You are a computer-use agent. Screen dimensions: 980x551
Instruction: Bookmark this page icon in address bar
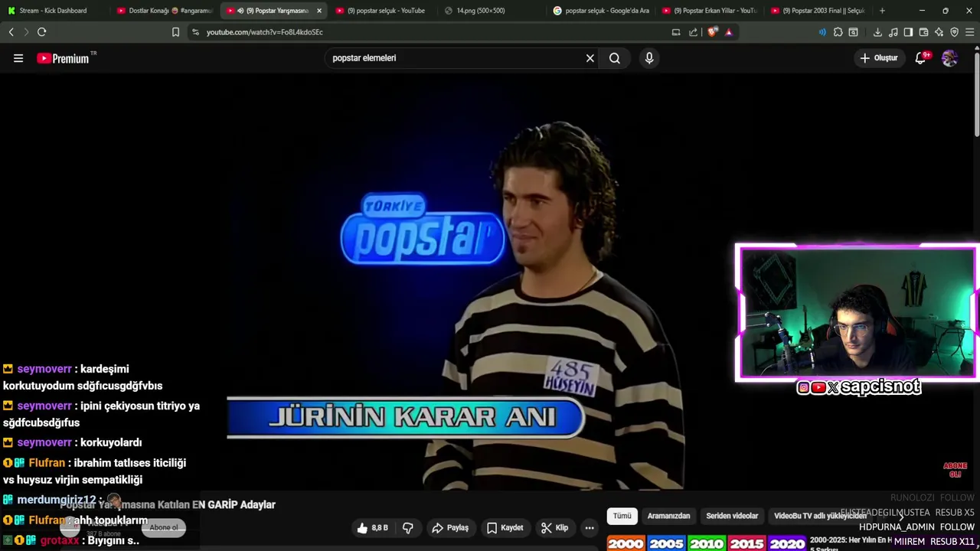[x=175, y=32]
